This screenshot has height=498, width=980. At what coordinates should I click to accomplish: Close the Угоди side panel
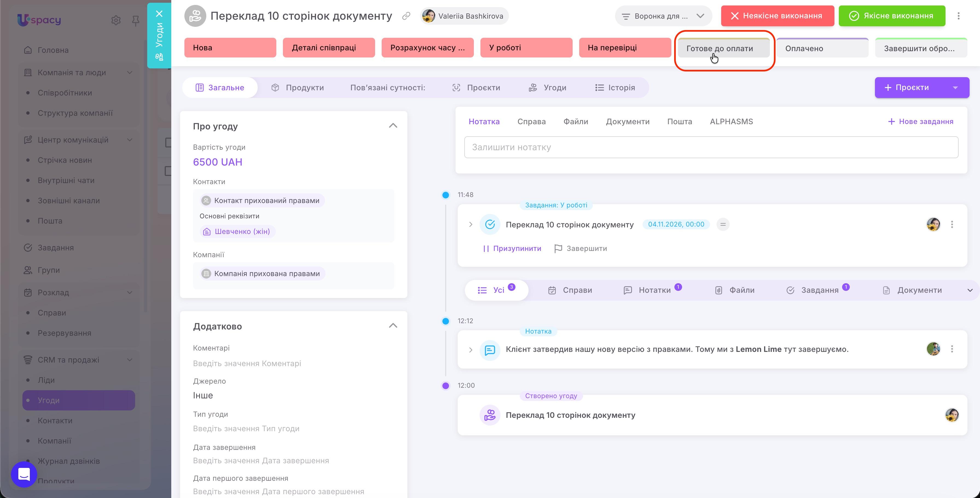[x=160, y=14]
